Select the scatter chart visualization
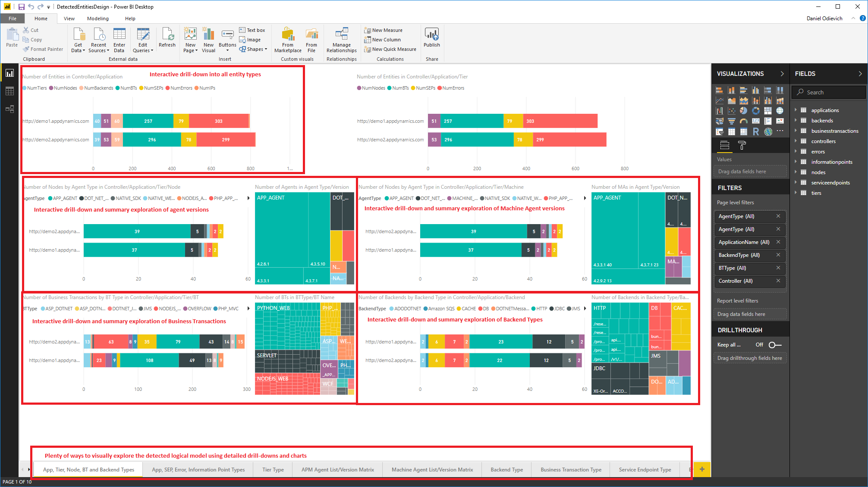 [731, 111]
